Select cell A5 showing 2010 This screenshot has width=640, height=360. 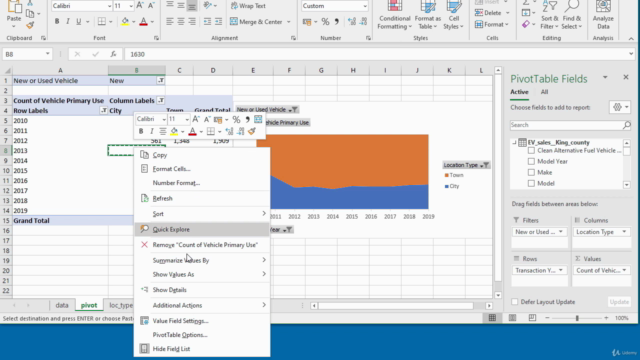click(x=60, y=121)
